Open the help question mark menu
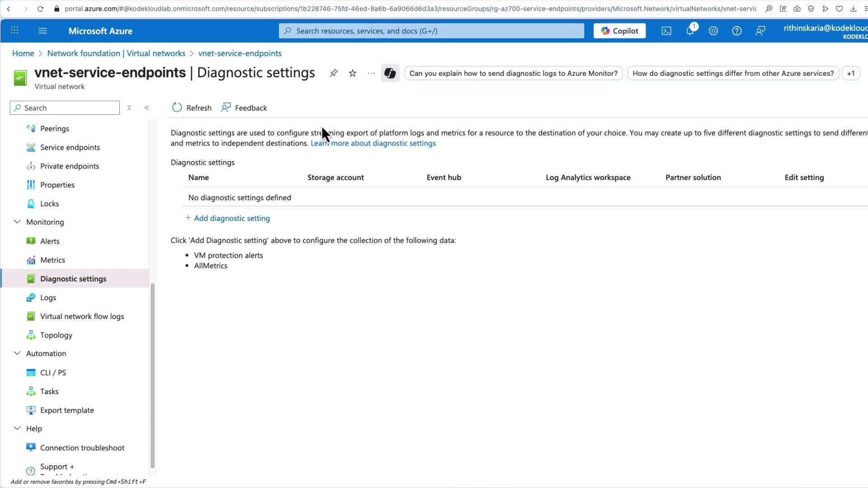Viewport: 868px width, 488px height. pyautogui.click(x=737, y=31)
